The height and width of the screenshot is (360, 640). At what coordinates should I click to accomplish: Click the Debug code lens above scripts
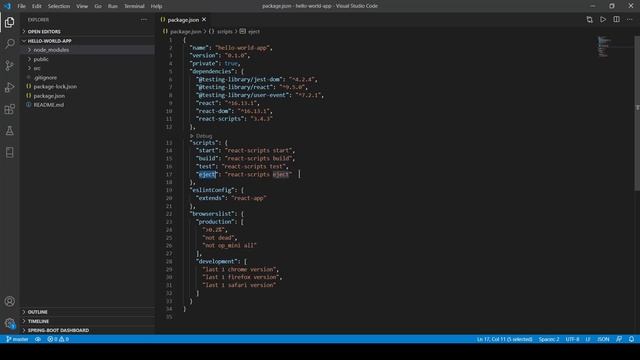(x=204, y=136)
